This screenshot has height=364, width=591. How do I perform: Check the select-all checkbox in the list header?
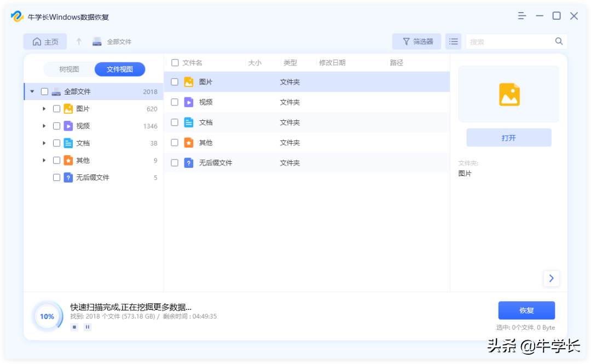175,62
